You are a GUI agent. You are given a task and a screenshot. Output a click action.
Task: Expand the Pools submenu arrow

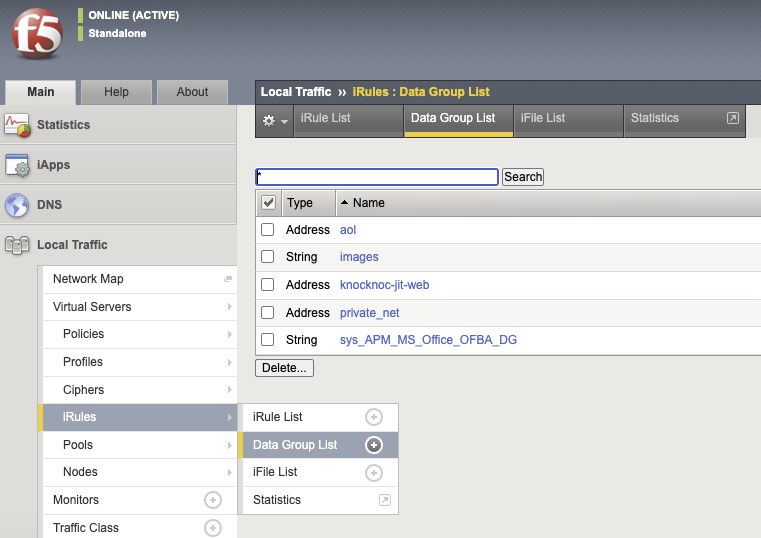(230, 445)
